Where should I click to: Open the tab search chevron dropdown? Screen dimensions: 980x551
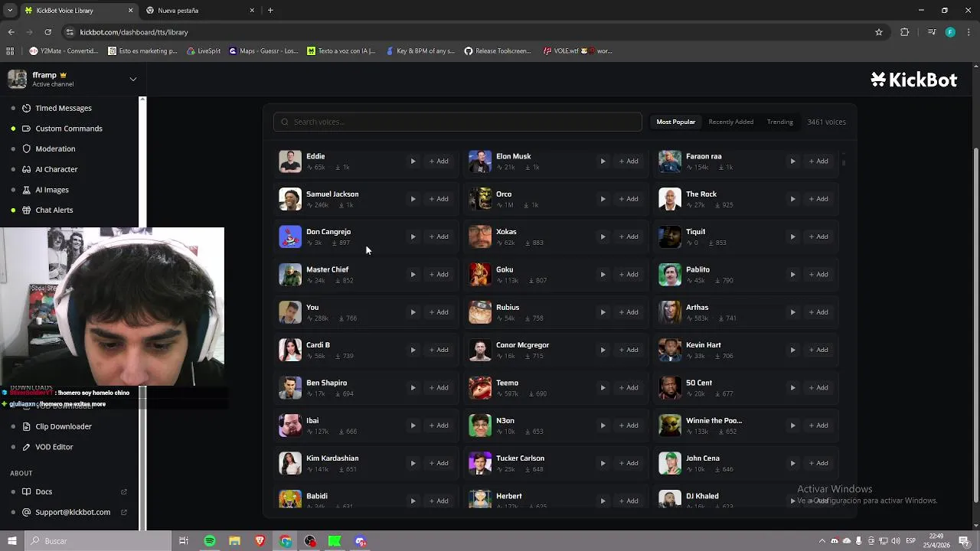point(10,11)
